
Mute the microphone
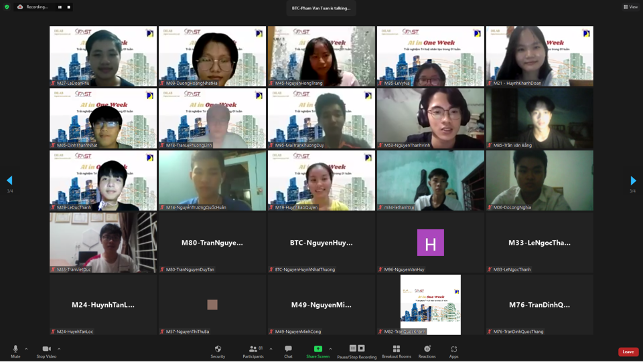(15, 351)
